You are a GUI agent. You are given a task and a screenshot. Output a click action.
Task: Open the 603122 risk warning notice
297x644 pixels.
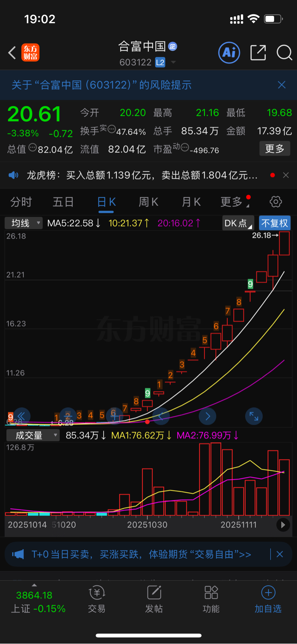click(101, 85)
